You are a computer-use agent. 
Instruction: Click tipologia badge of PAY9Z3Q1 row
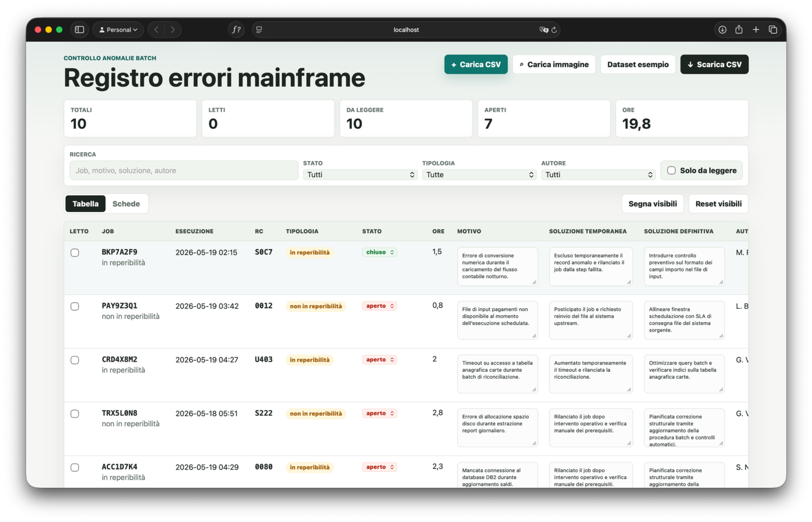pos(315,306)
